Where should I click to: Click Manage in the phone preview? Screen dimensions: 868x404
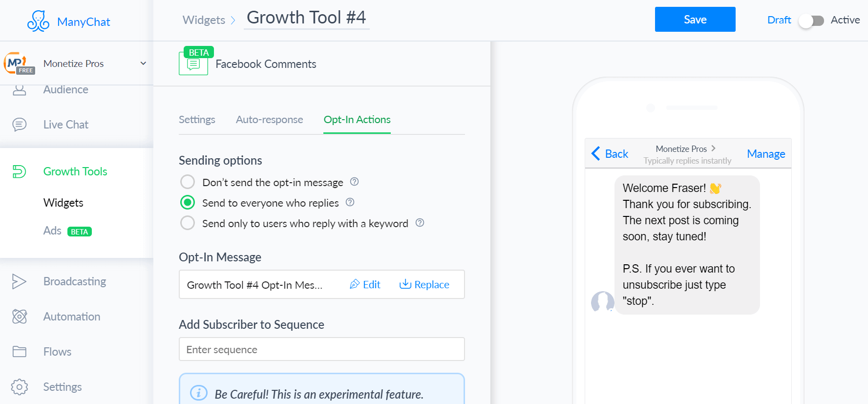pos(766,154)
